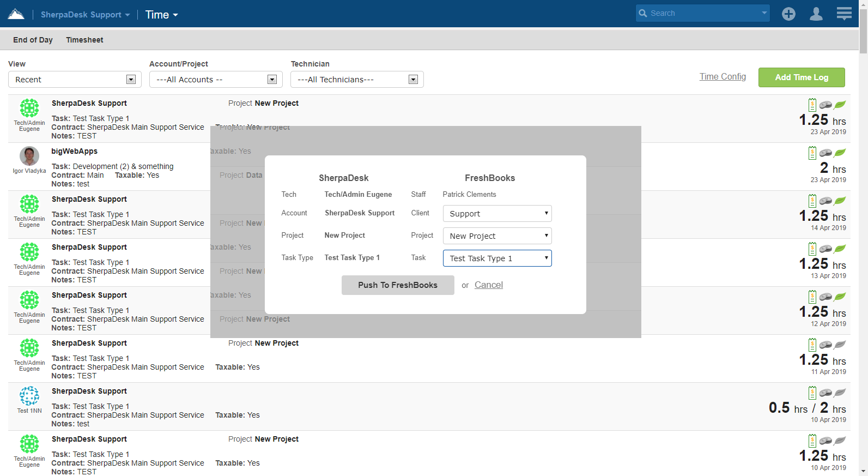
Task: Switch to the End of Day tab
Action: (x=33, y=40)
